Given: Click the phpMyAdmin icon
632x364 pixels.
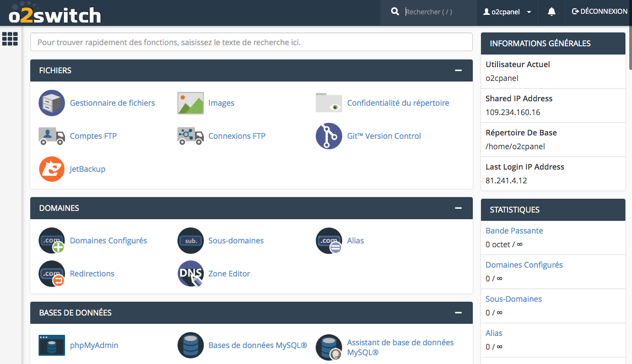Looking at the screenshot, I should 52,345.
